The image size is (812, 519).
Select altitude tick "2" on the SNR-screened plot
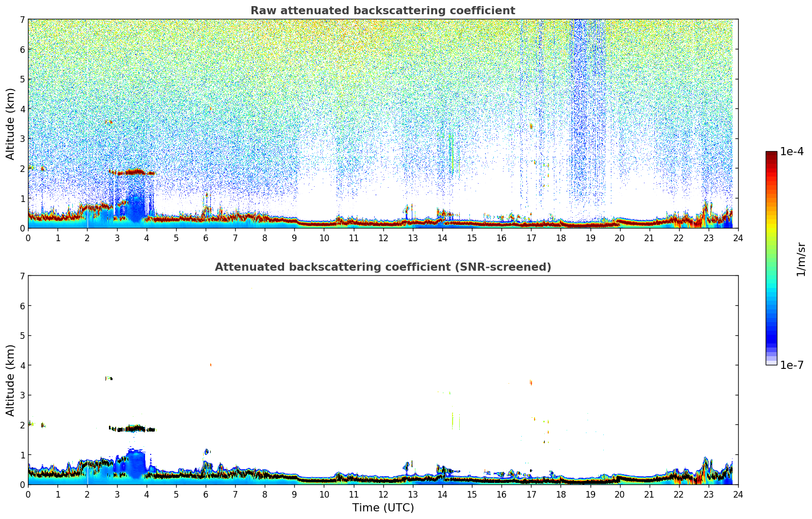[x=22, y=425]
